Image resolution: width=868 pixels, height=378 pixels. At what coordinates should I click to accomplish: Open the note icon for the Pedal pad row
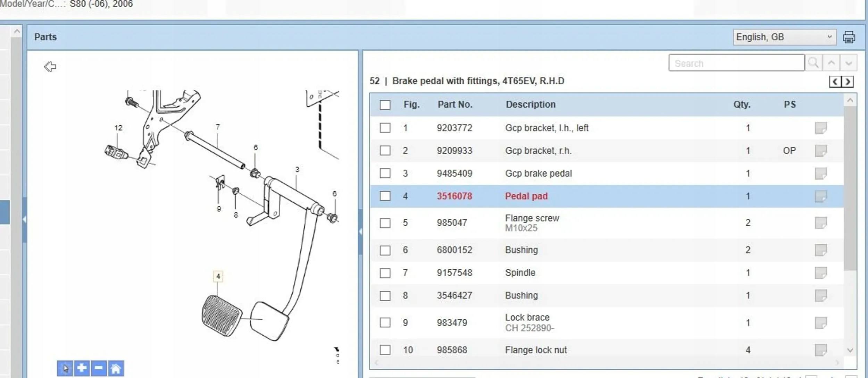821,196
